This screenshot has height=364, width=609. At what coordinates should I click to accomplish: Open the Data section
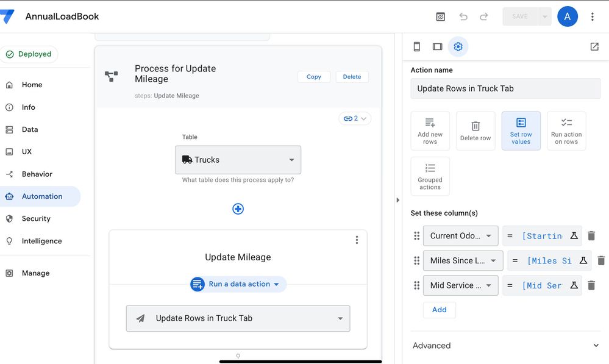(x=30, y=129)
